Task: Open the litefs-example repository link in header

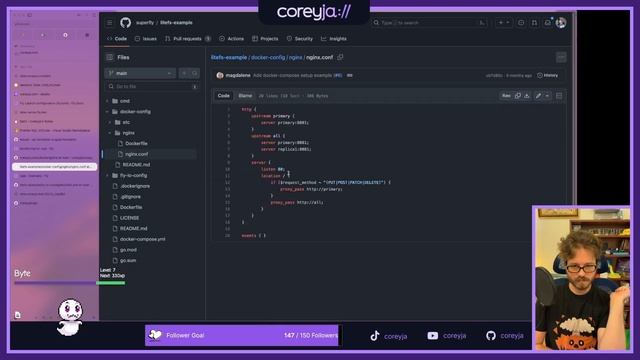Action: click(x=176, y=23)
